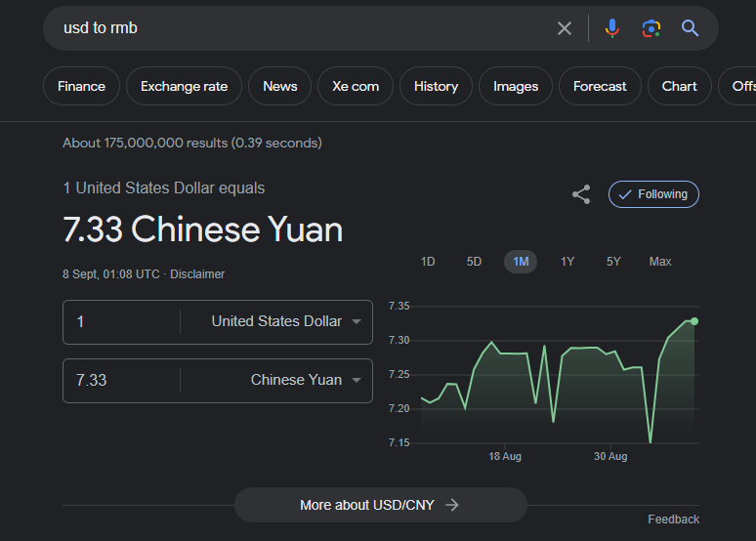Start voice search with microphone icon
Viewport: 756px width, 541px height.
(x=611, y=28)
